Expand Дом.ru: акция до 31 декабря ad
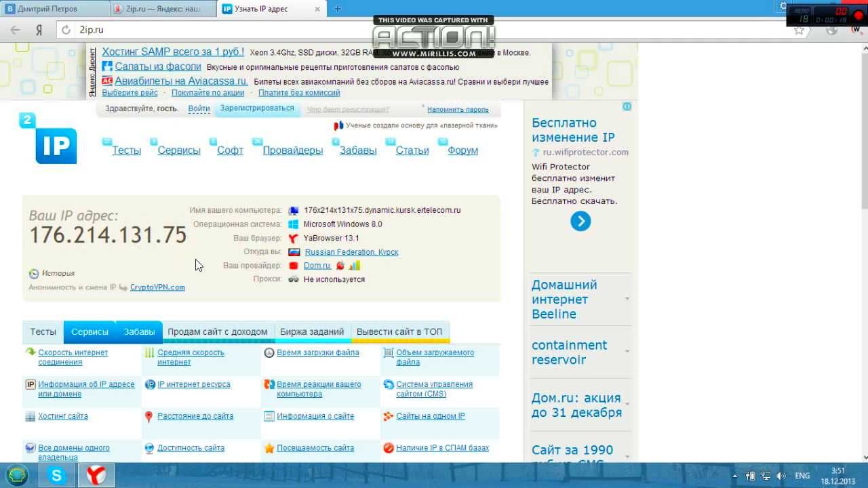The height and width of the screenshot is (488, 868). pos(580,405)
